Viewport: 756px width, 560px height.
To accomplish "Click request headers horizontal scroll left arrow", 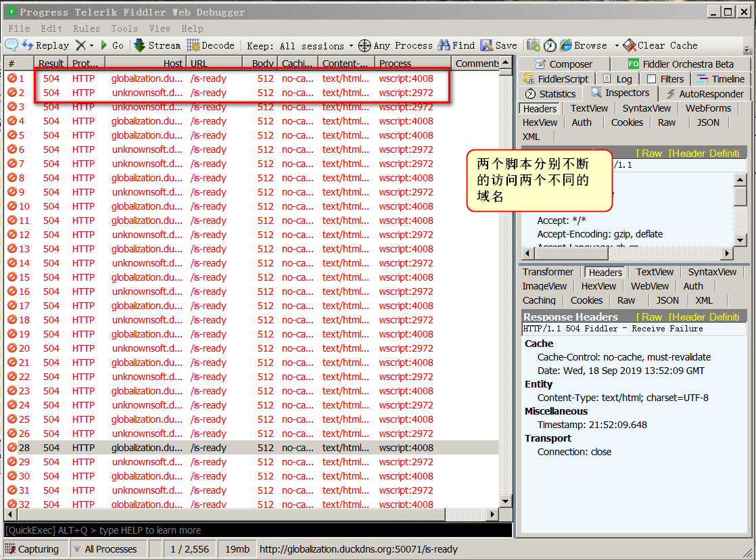I will click(x=527, y=253).
